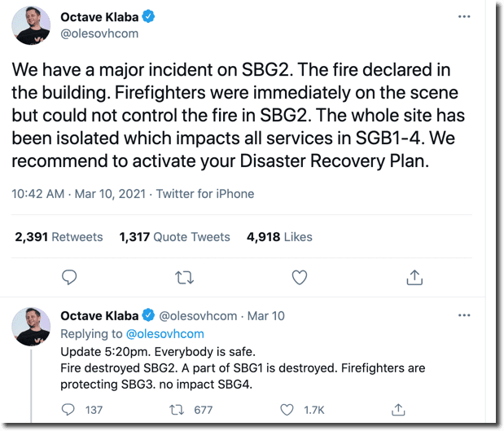Like the main incident tweet

(299, 278)
